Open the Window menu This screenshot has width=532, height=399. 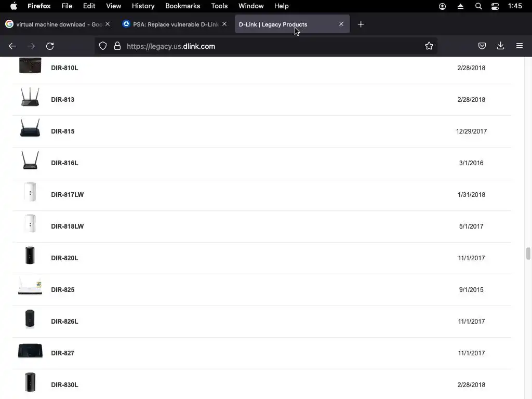251,6
